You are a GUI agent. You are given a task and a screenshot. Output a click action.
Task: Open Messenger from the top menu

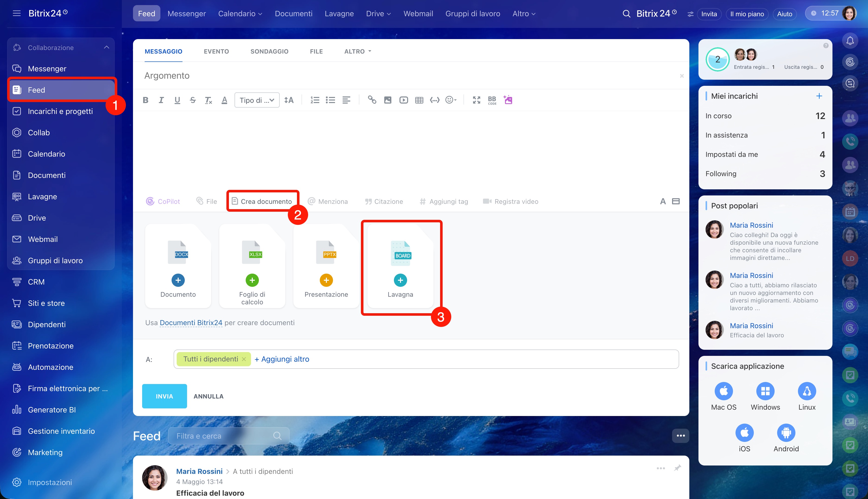(x=187, y=14)
